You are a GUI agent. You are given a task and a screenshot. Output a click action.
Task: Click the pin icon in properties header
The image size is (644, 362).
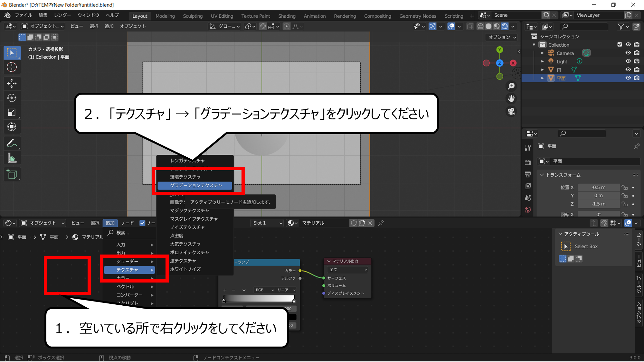click(x=637, y=146)
